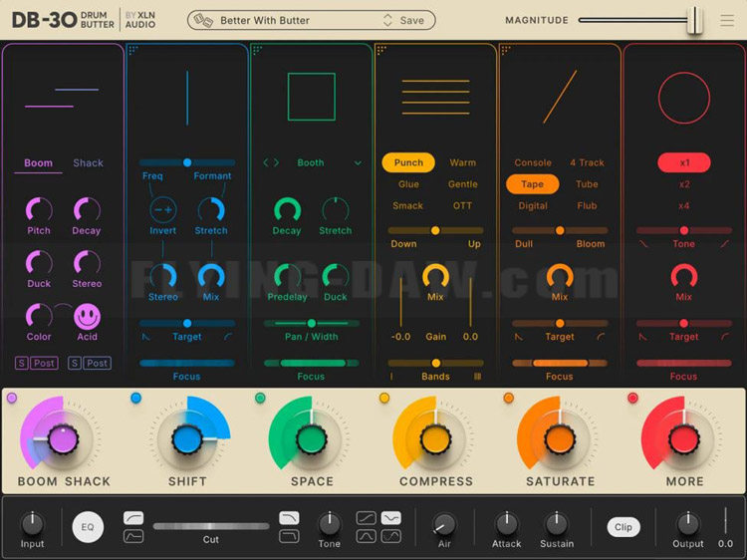
Task: Click the Bands slider handle
Action: [435, 363]
